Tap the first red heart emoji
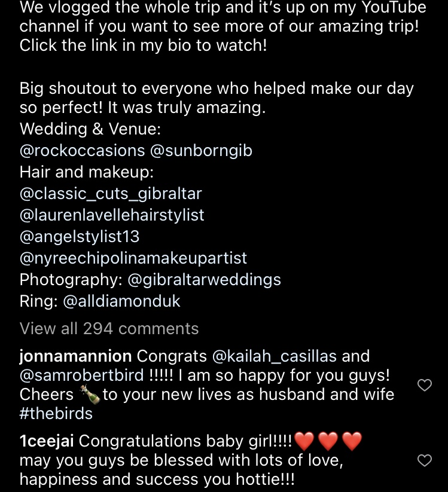448x492 pixels. pos(304,441)
